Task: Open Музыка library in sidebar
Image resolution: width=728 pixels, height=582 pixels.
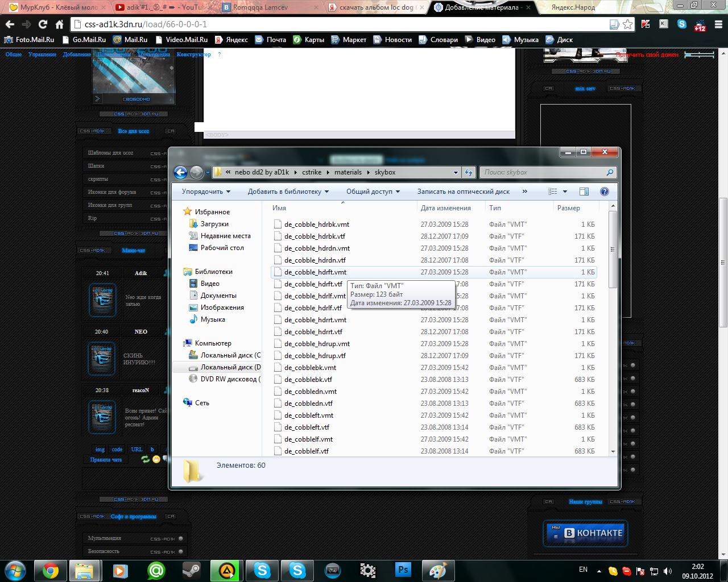Action: coord(213,319)
